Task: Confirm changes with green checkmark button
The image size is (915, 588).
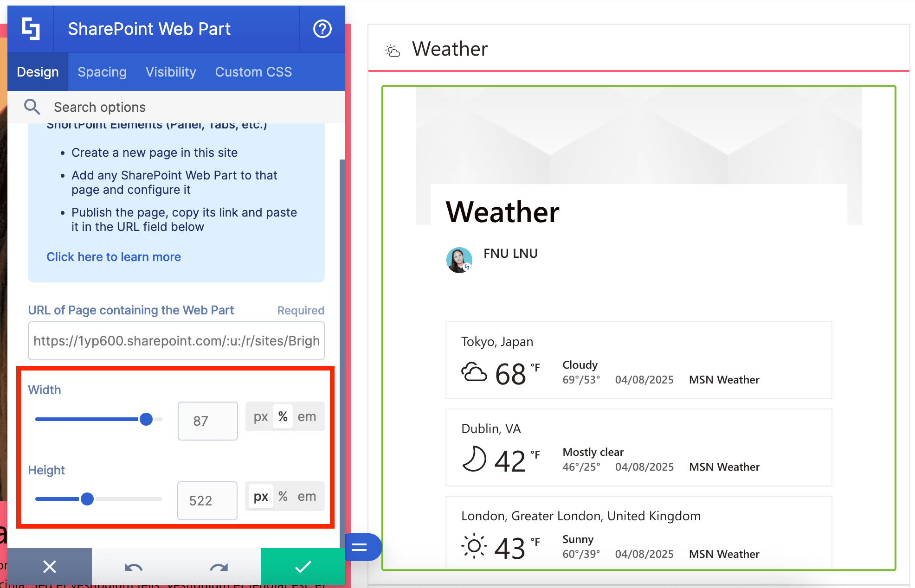Action: (303, 567)
